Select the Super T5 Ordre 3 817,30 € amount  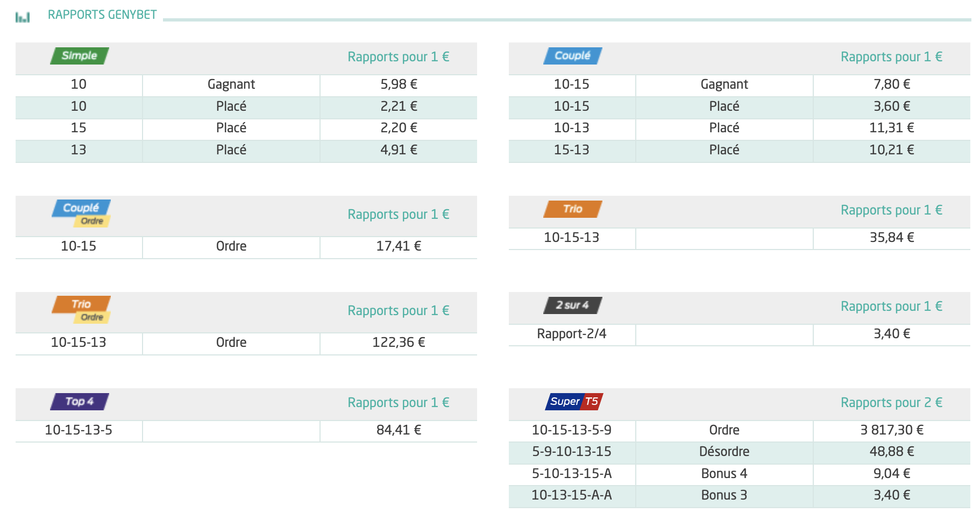(892, 430)
